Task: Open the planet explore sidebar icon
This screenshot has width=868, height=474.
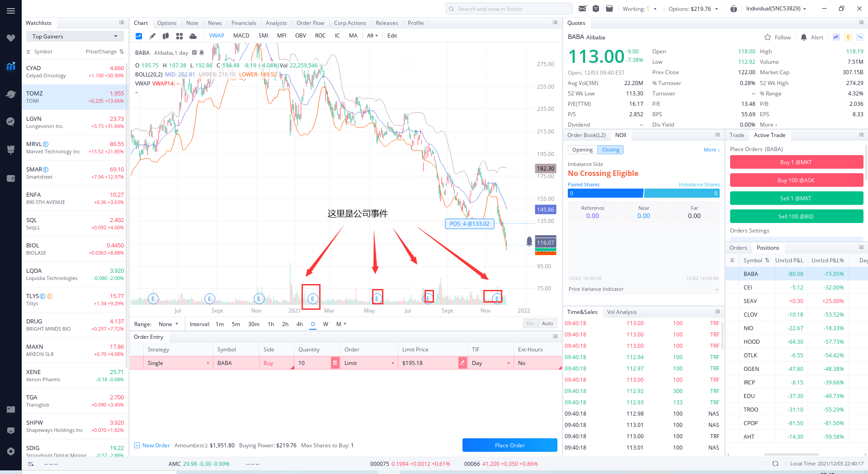Action: tap(11, 94)
